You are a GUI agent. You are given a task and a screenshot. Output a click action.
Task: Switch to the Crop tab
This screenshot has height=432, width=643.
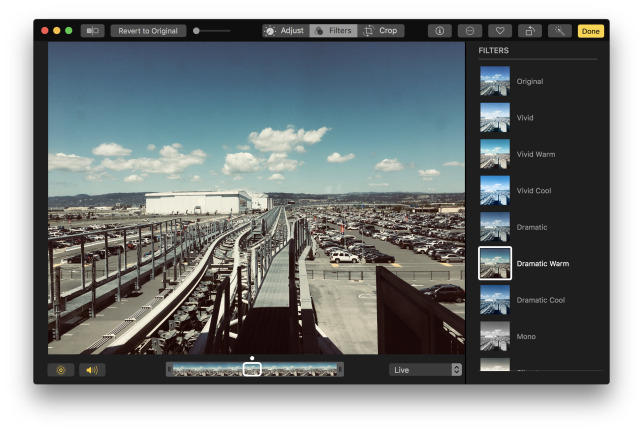tap(381, 31)
